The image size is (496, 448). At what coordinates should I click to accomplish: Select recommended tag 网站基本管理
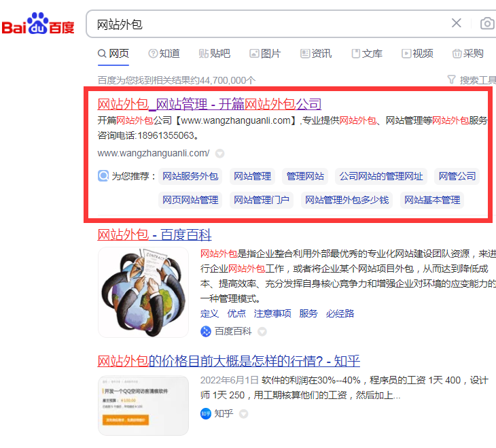[x=432, y=200]
